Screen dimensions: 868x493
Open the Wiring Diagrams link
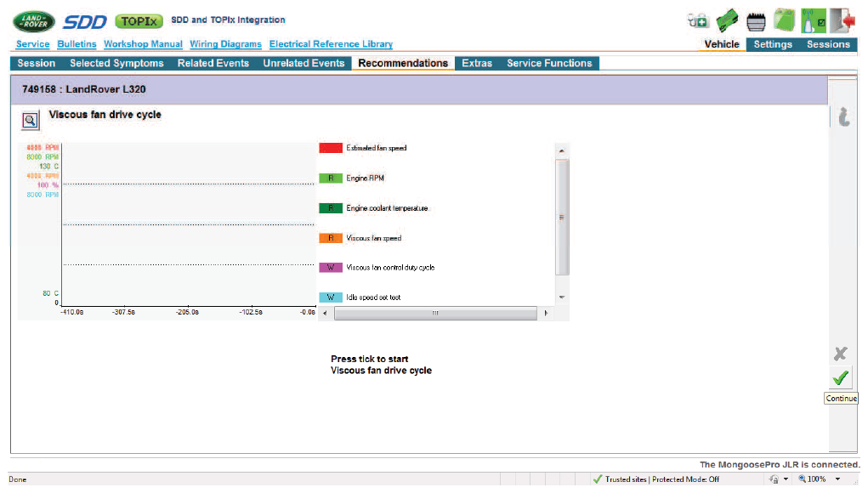coord(225,44)
